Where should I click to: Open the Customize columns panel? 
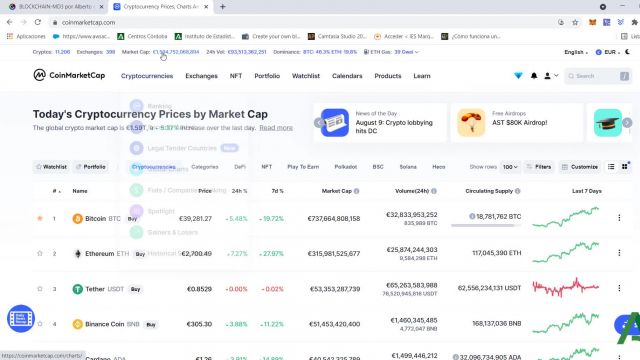580,167
